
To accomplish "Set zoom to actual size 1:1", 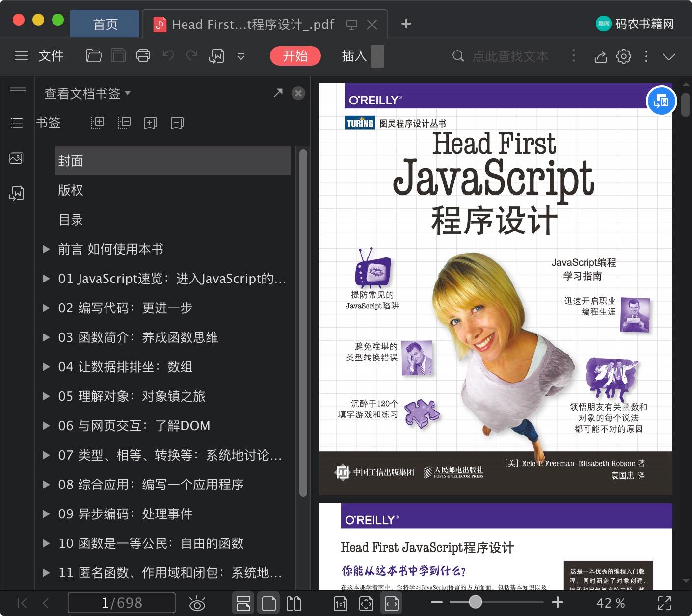I will click(x=341, y=603).
